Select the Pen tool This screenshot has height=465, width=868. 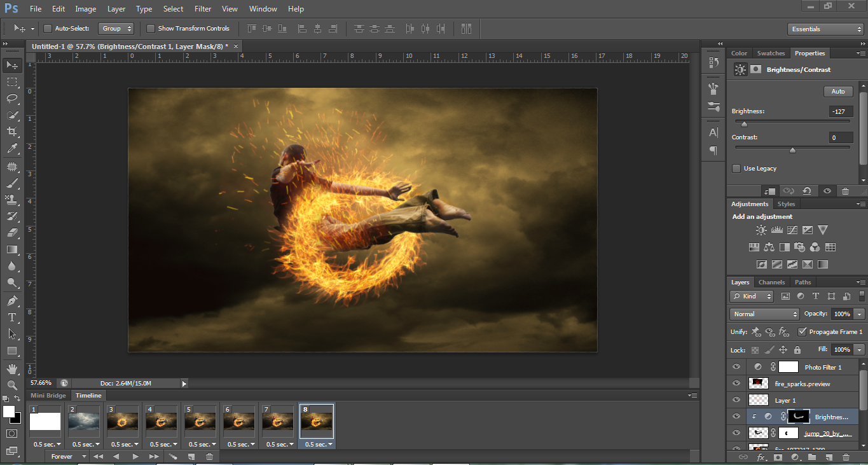click(12, 300)
